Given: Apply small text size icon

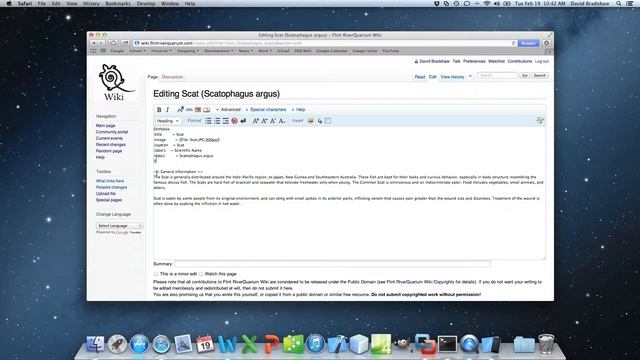Looking at the screenshot, I should pos(264,121).
